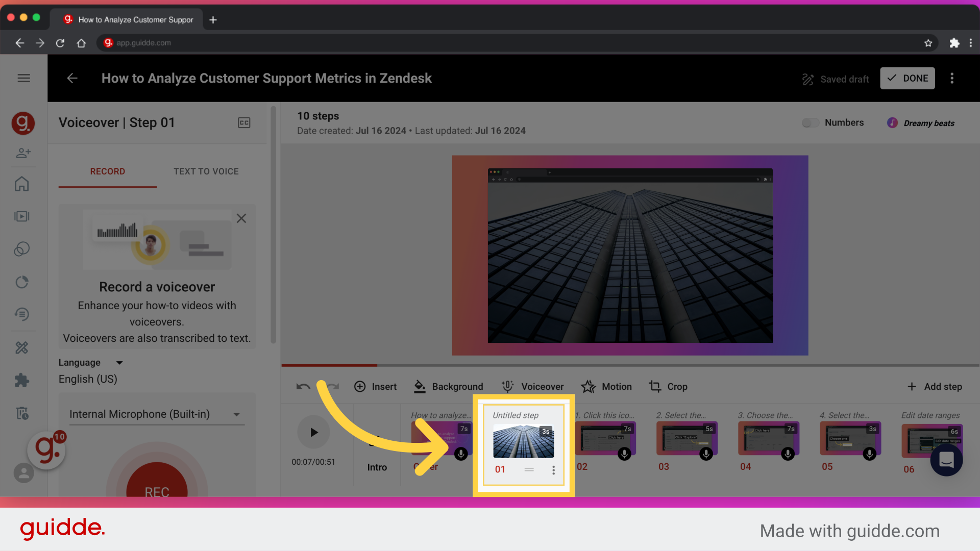Open the Crop tool
The width and height of the screenshot is (980, 551).
pyautogui.click(x=669, y=386)
